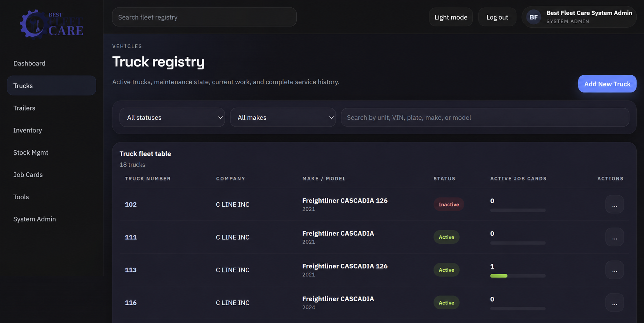This screenshot has width=644, height=323.
Task: Click the 18 trucks count label
Action: coord(132,165)
